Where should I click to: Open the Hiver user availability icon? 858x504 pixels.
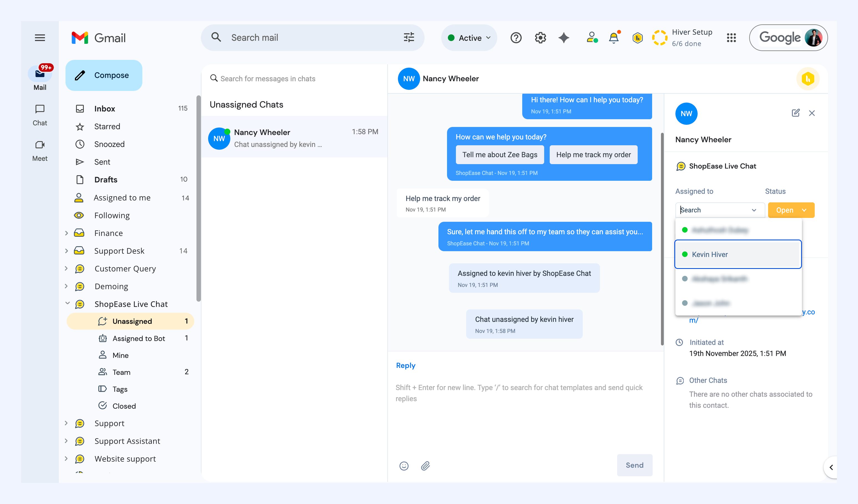tap(592, 38)
